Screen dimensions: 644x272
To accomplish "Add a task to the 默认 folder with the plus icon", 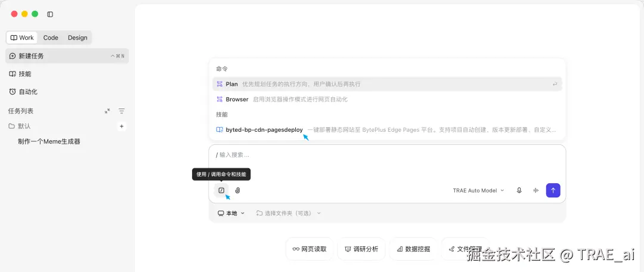I will [x=122, y=126].
